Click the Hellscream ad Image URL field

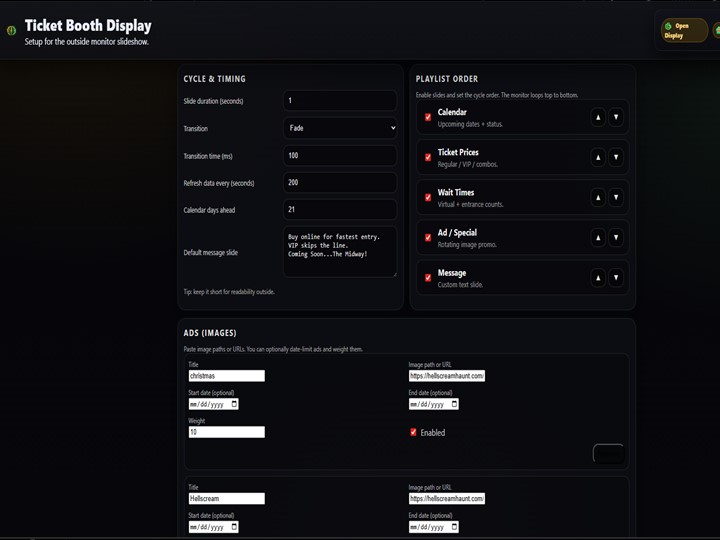[x=447, y=499]
